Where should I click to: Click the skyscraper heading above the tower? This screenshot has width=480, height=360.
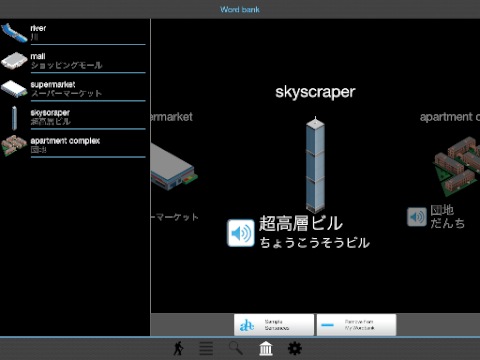tap(315, 92)
